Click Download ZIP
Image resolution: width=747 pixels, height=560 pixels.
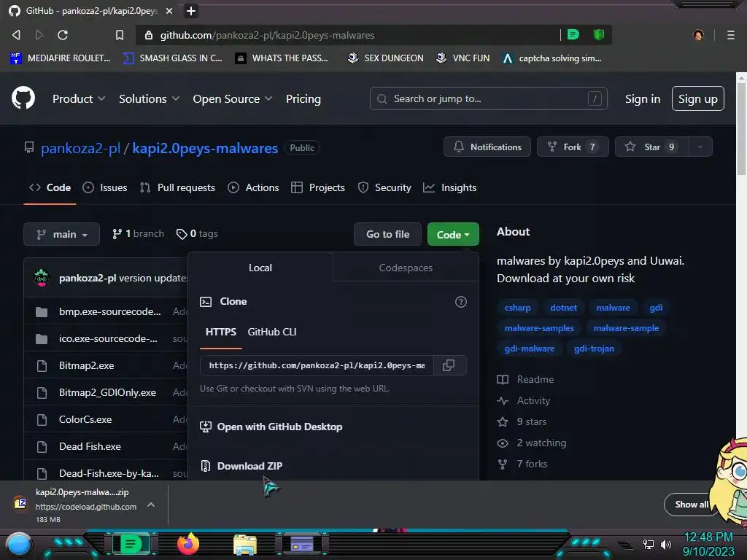pyautogui.click(x=241, y=466)
